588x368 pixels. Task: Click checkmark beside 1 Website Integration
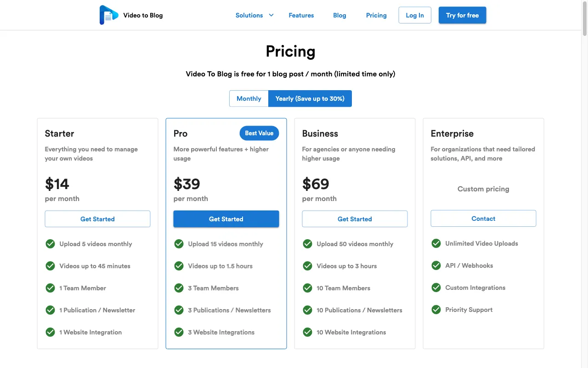pos(51,332)
